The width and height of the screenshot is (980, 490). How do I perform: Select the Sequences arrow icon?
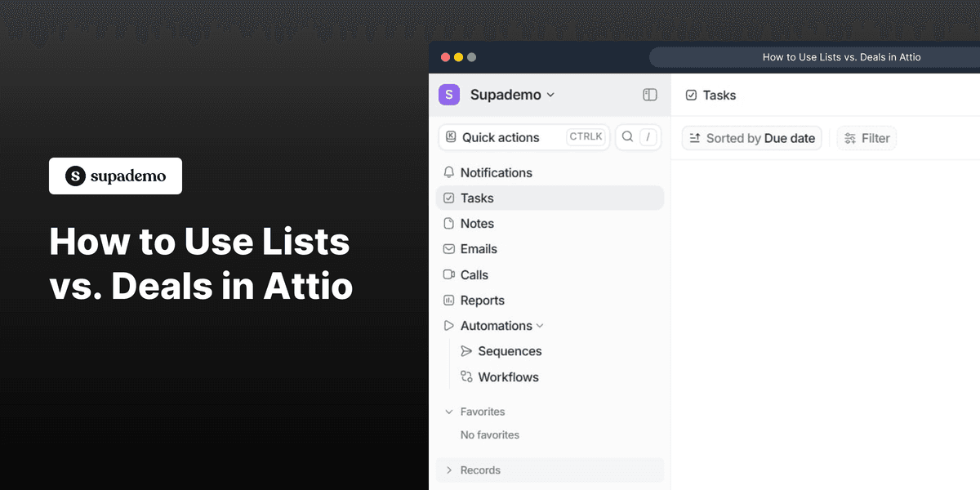click(x=467, y=351)
